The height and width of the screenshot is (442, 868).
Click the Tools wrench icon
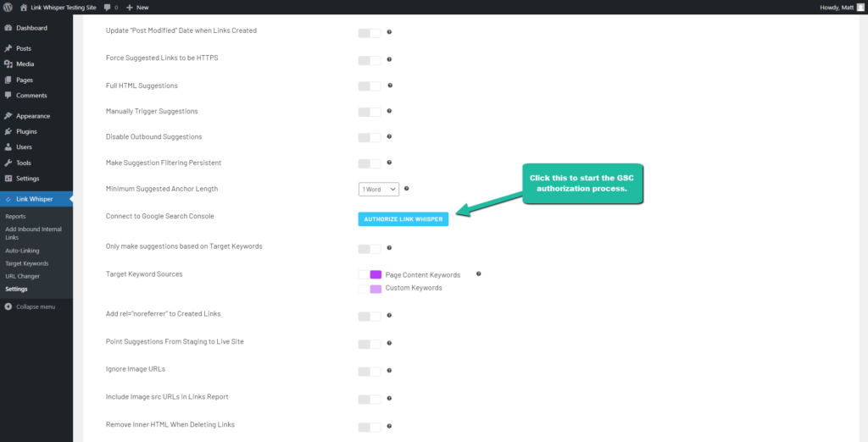(8, 163)
